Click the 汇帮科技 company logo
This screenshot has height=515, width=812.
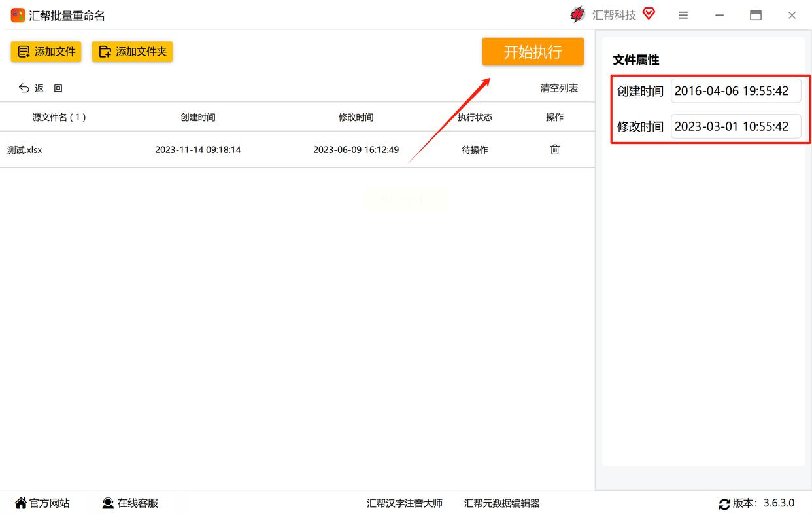578,14
